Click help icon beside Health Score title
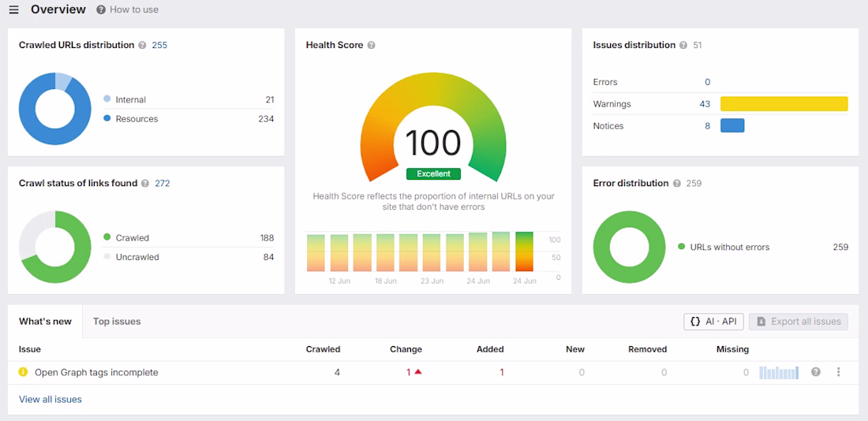 tap(372, 46)
